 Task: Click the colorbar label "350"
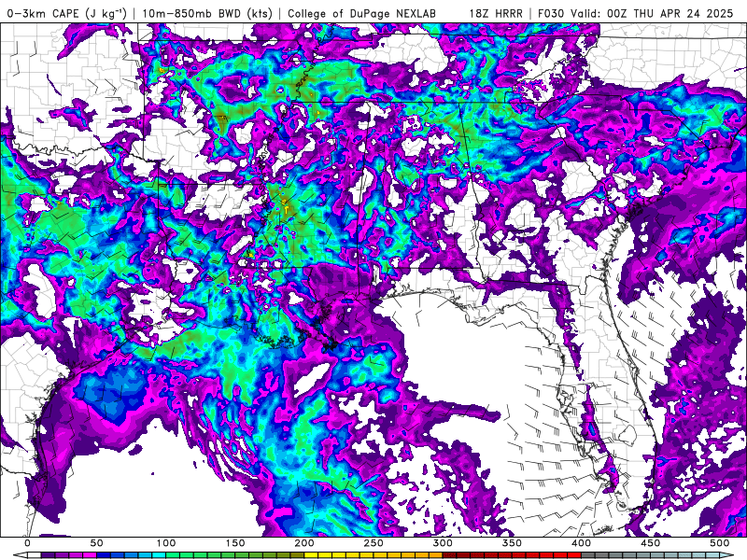(x=512, y=543)
